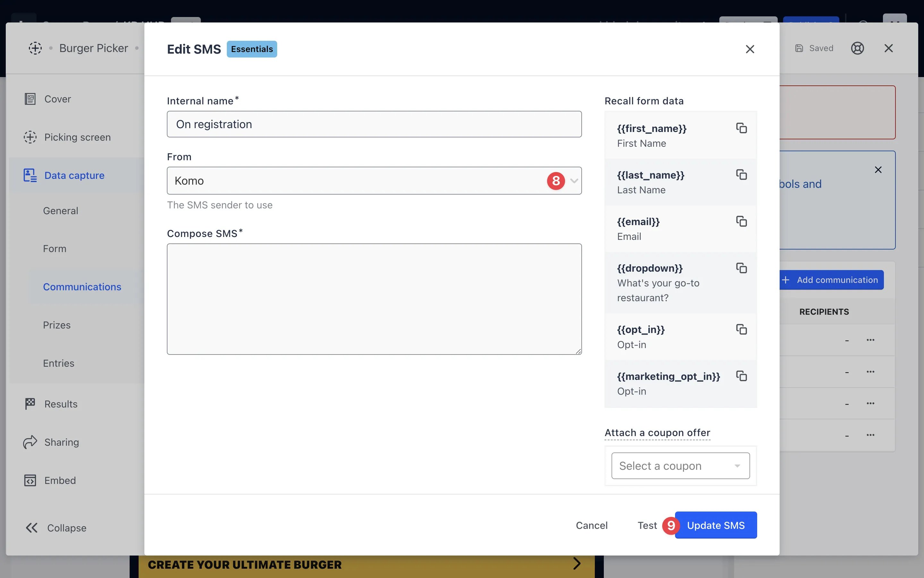Click the Cover page icon
This screenshot has width=924, height=578.
30,99
